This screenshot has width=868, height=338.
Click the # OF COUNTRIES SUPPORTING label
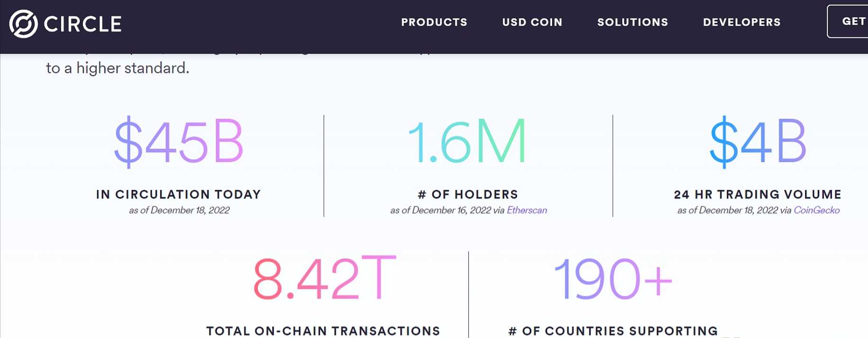coord(613,331)
